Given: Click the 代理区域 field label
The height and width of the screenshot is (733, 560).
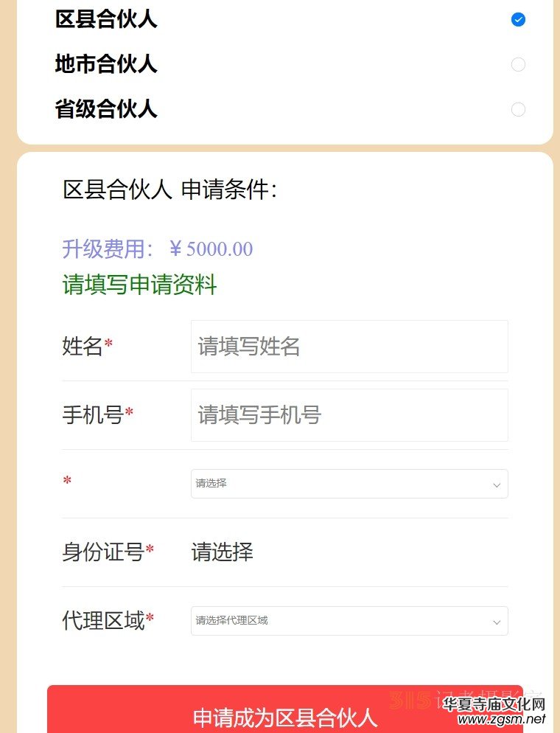Looking at the screenshot, I should (103, 621).
